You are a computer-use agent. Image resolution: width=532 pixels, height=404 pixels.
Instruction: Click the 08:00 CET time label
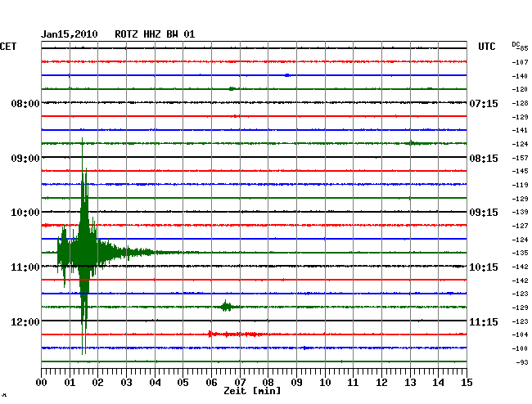pos(25,103)
